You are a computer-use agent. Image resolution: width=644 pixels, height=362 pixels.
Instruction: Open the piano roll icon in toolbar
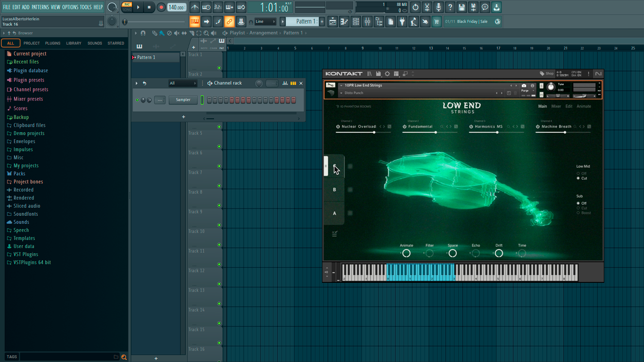(x=344, y=22)
